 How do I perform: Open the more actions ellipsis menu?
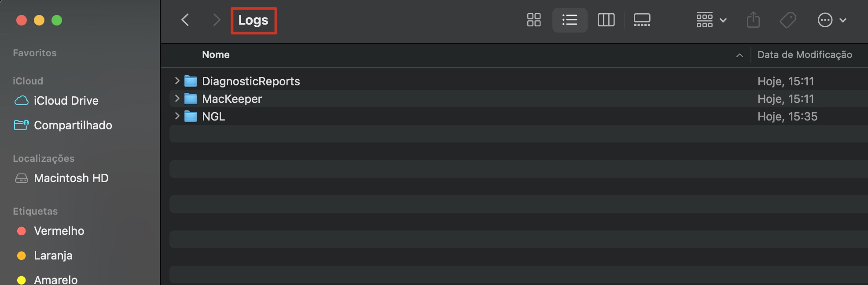[x=831, y=20]
